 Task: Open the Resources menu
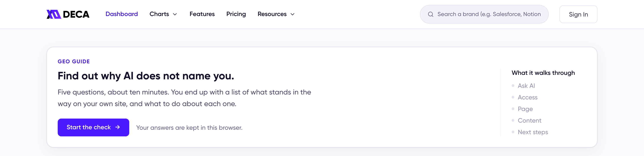click(276, 14)
